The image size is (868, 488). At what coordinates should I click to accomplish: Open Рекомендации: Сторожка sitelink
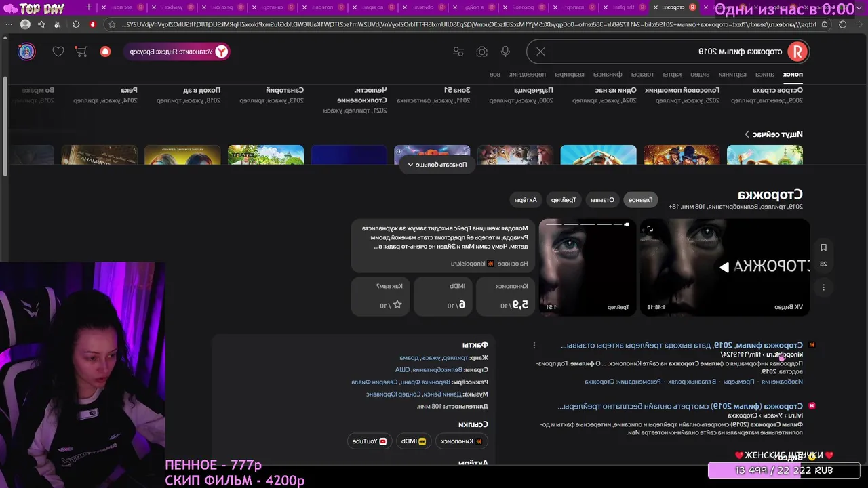(x=623, y=382)
